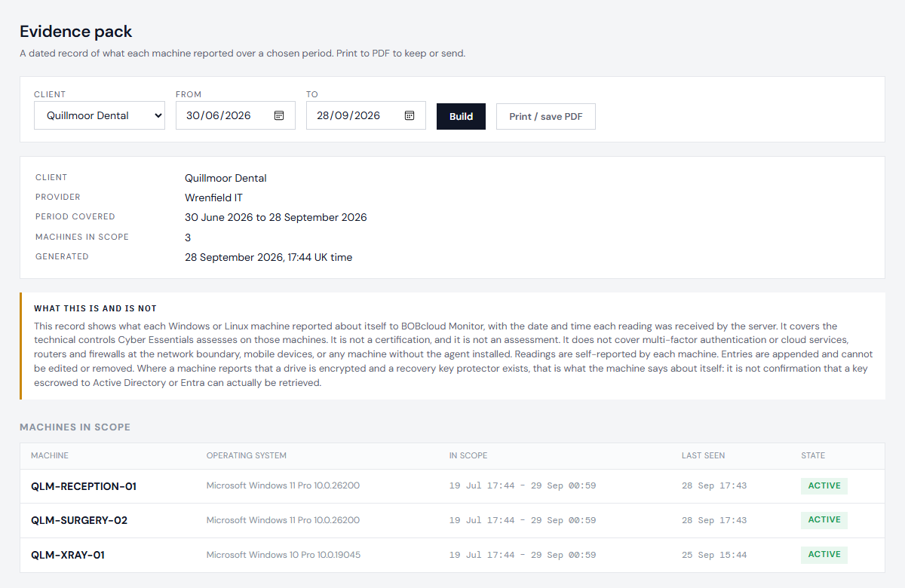The image size is (905, 588).
Task: Click the State column header
Action: (813, 455)
